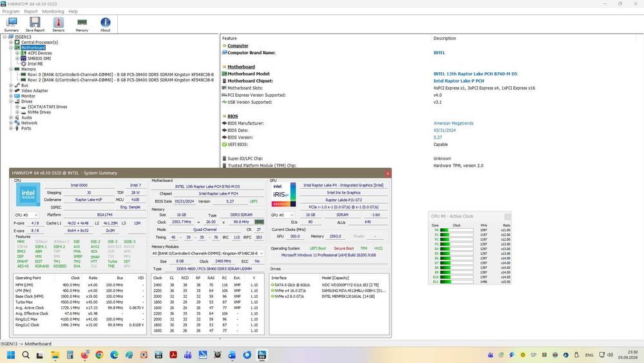Expand Central Processor(s) tree node

pyautogui.click(x=11, y=43)
